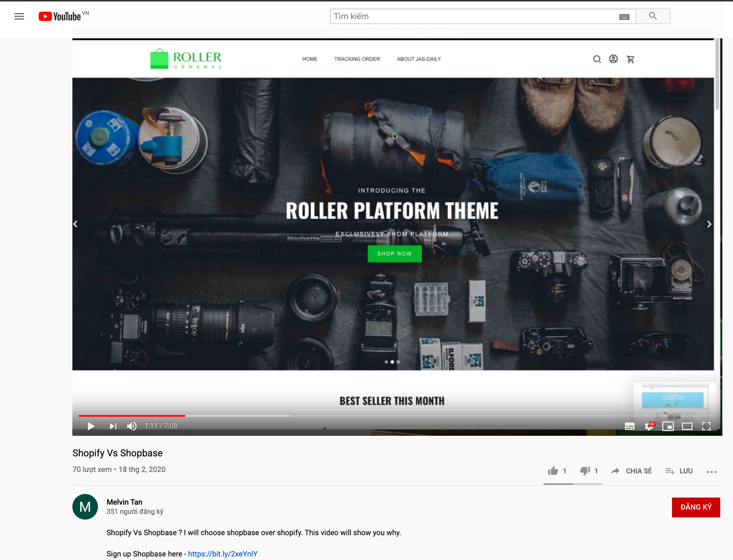Click the Roller General logo in video

186,59
